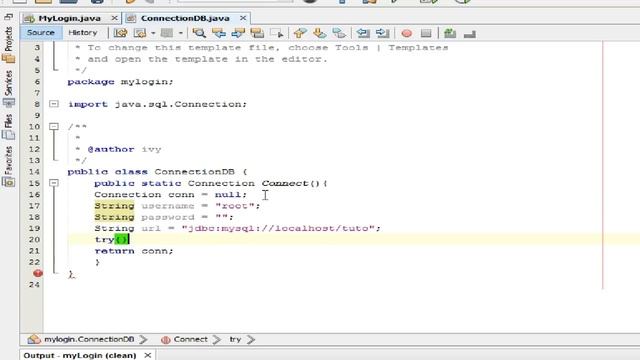Click 'return conn;' on line 21
Image resolution: width=640 pixels, height=360 pixels.
click(x=134, y=251)
